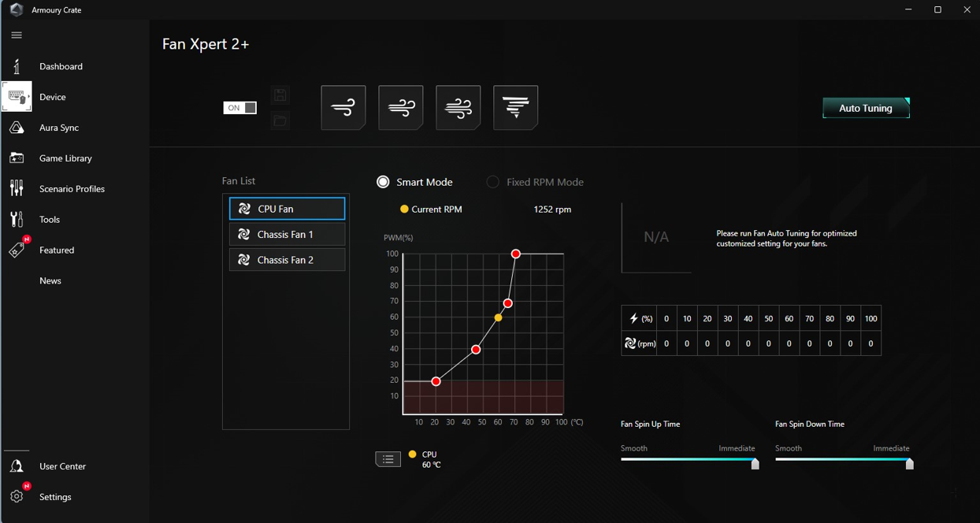Select Chassis Fan 1 in Fan List
The image size is (980, 523).
pos(287,234)
